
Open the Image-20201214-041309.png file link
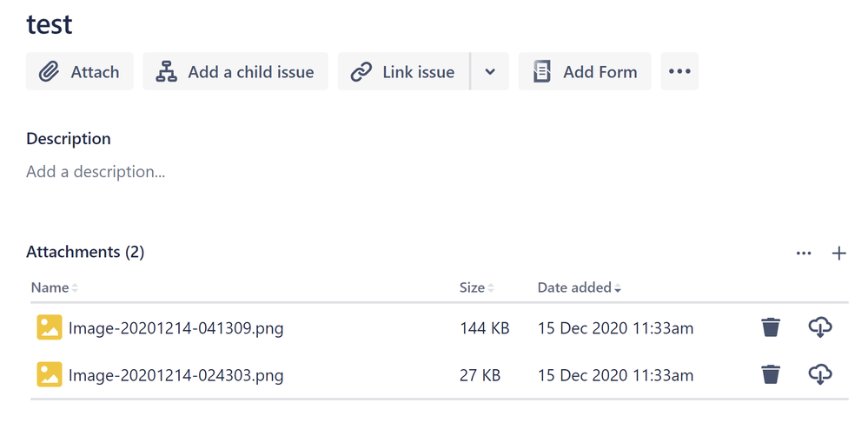pos(176,328)
